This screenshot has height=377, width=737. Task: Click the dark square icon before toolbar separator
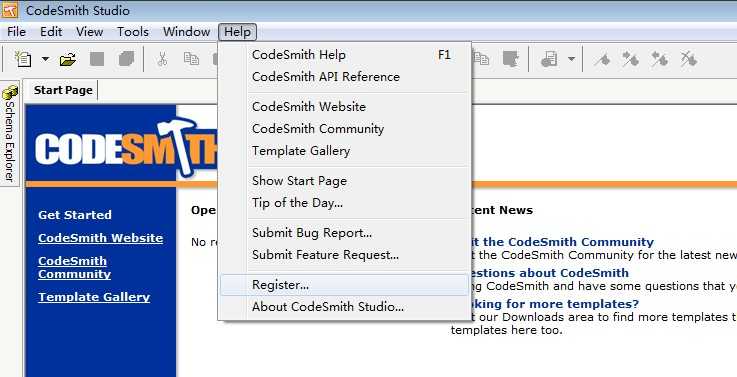tap(510, 59)
